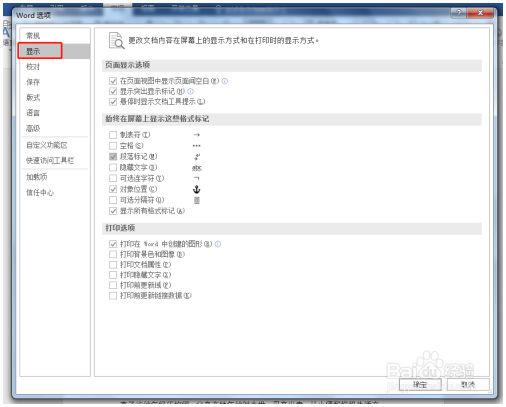The width and height of the screenshot is (506, 407).
Task: Click the info icon beside 显示突出显示标记
Action: tap(190, 91)
